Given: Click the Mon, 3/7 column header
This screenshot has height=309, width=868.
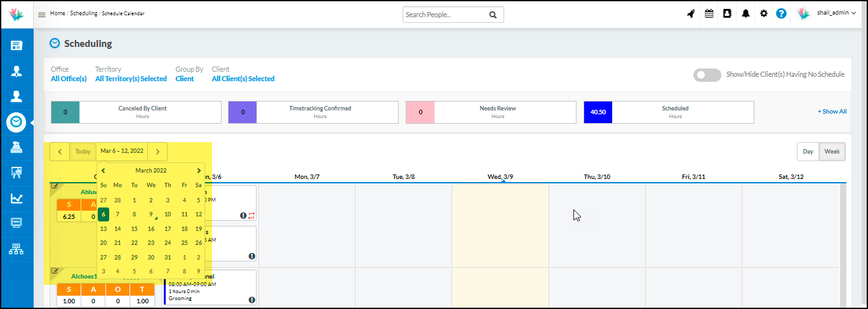Looking at the screenshot, I should click(x=307, y=176).
